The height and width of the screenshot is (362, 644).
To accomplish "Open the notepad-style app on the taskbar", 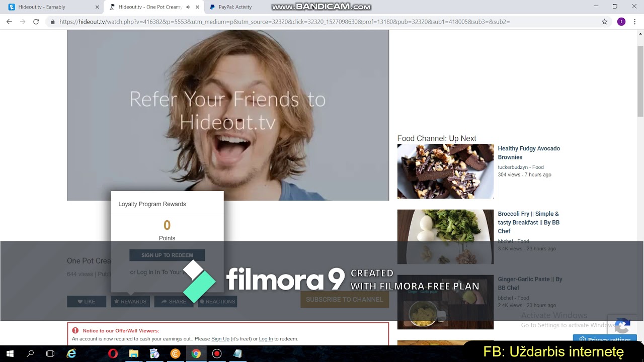I will pyautogui.click(x=237, y=353).
